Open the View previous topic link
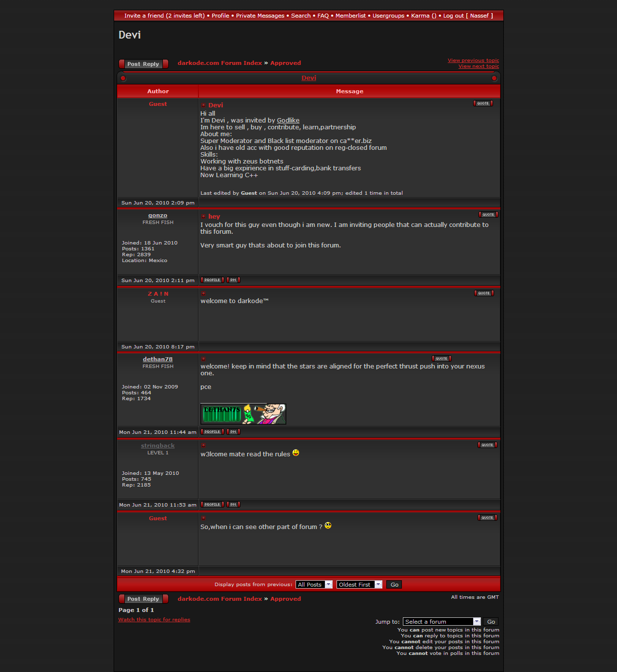Image resolution: width=617 pixels, height=672 pixels. (473, 61)
